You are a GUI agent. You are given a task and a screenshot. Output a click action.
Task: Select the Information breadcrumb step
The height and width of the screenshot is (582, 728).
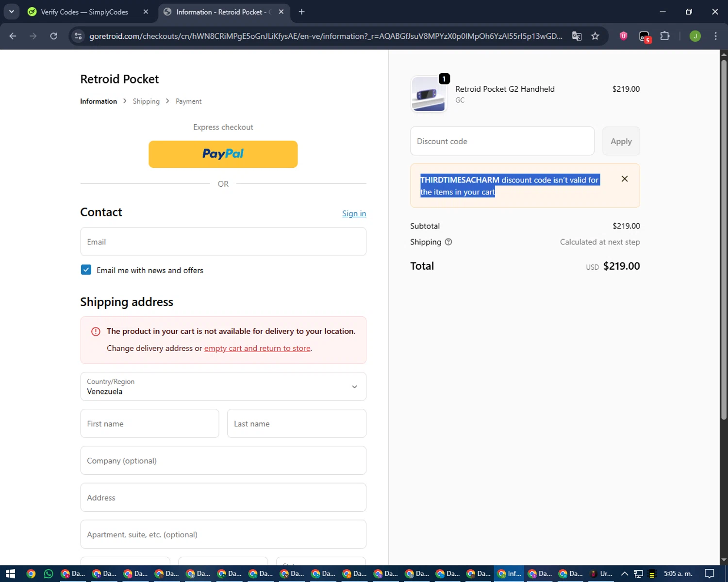click(x=99, y=101)
